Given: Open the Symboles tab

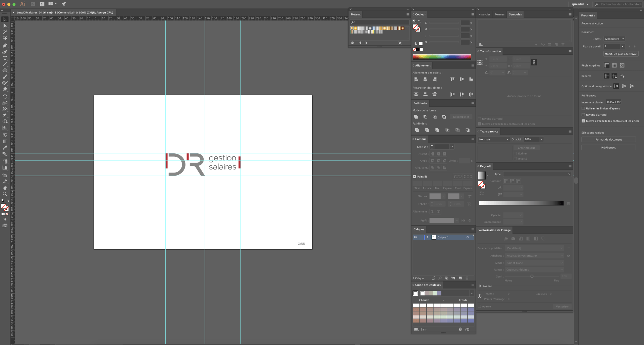Looking at the screenshot, I should click(516, 14).
